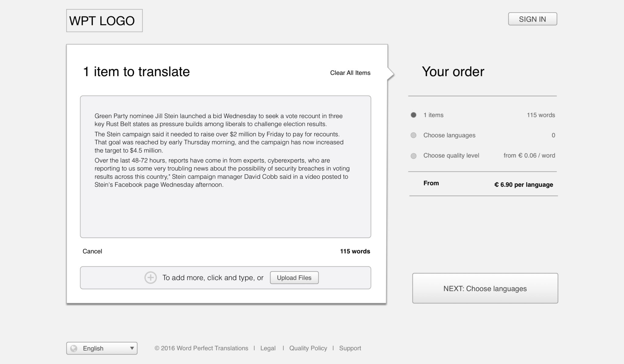Click the 'Choose quality level' step label

tap(451, 156)
